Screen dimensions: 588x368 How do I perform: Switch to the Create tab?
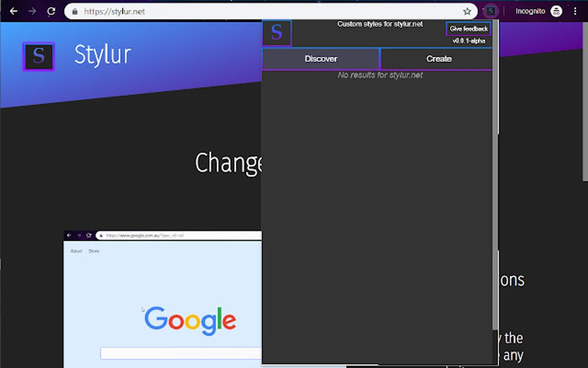439,58
